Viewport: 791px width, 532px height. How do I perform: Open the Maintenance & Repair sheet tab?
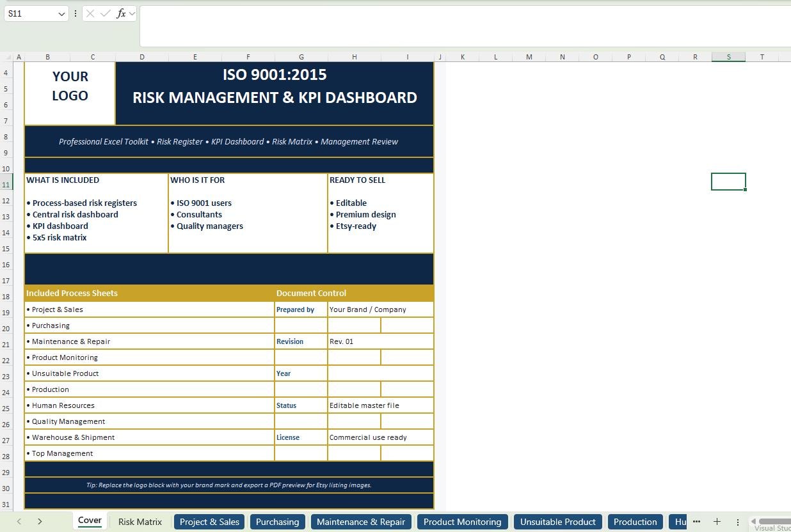pos(361,522)
